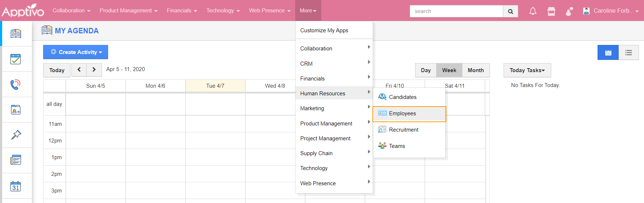This screenshot has width=644, height=203.
Task: Open the Technology navbar dropdown
Action: (223, 11)
